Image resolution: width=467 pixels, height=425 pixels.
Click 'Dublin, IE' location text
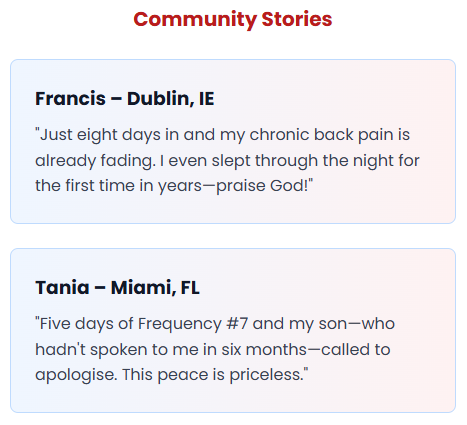(171, 99)
